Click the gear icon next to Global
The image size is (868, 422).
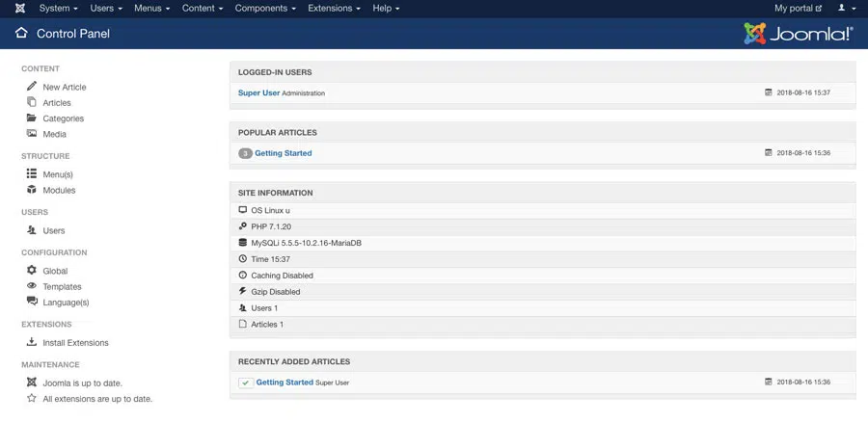(32, 271)
